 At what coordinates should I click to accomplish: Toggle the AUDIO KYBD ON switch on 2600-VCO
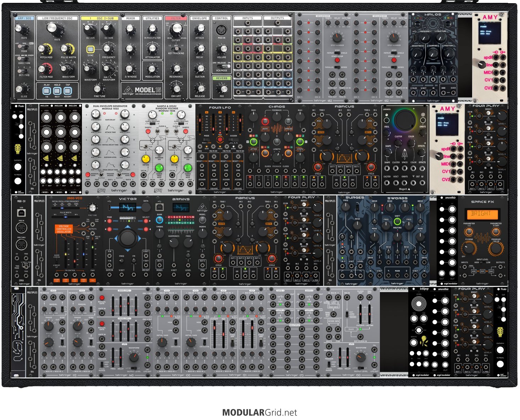(x=57, y=260)
